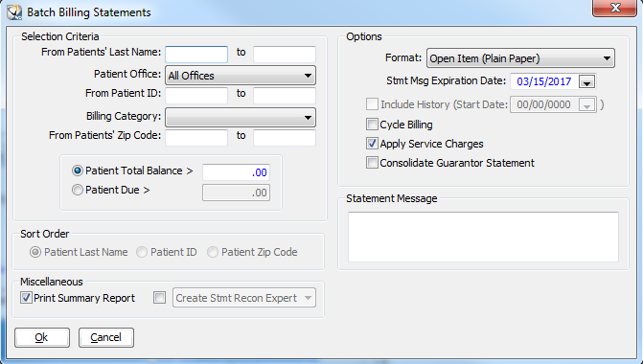Click the ending Zip Code field
This screenshot has width=643, height=364.
285,138
